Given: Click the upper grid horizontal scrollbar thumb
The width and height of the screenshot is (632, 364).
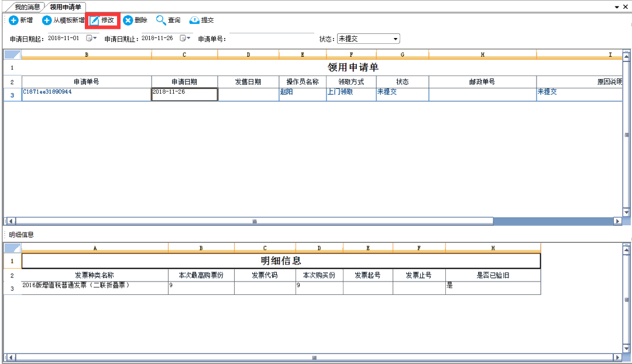Looking at the screenshot, I should click(x=255, y=221).
